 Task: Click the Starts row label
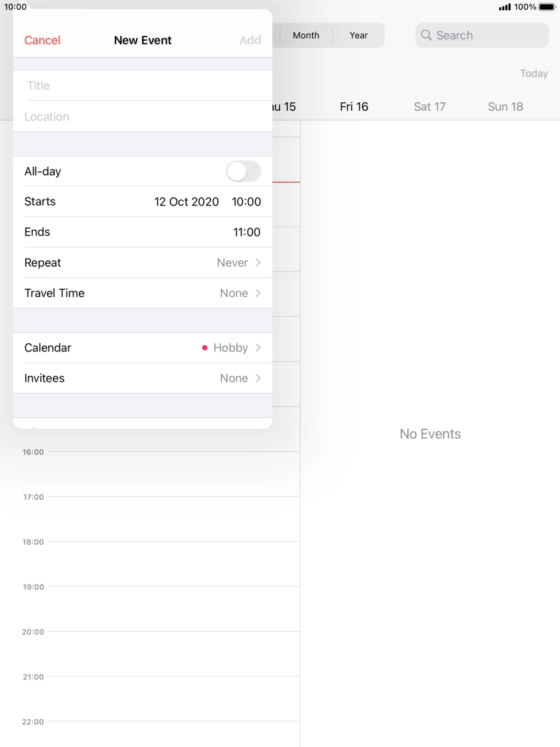coord(40,202)
